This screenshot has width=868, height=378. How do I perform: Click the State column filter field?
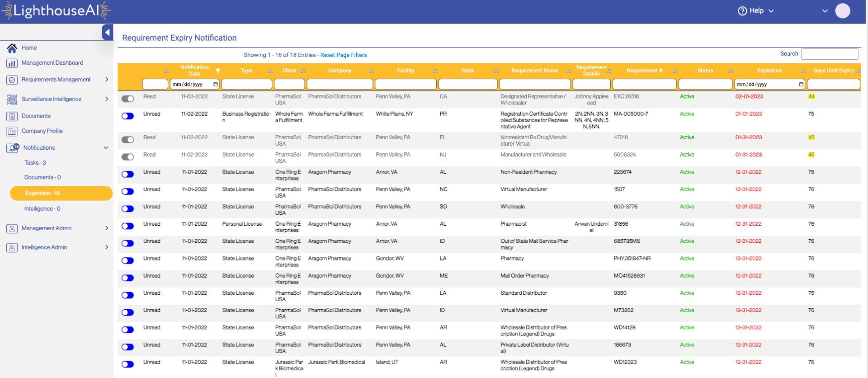click(468, 85)
